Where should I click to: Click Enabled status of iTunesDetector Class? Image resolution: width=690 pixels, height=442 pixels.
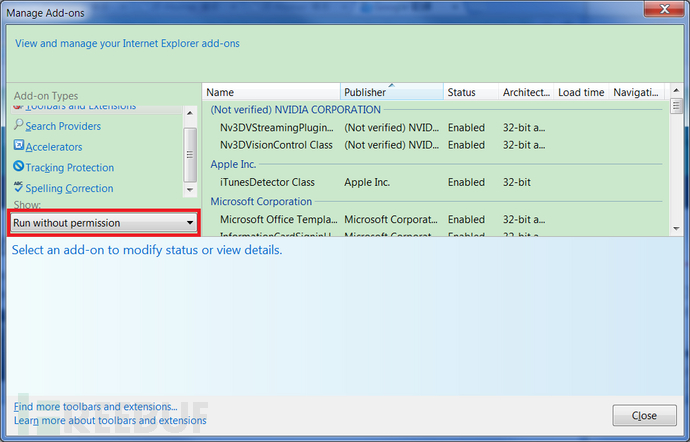click(466, 182)
